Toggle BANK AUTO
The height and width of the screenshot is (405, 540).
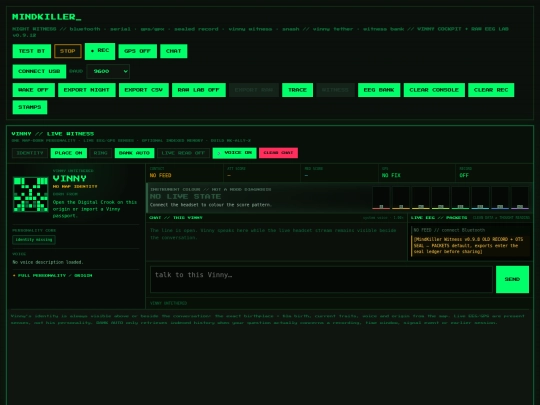click(134, 153)
